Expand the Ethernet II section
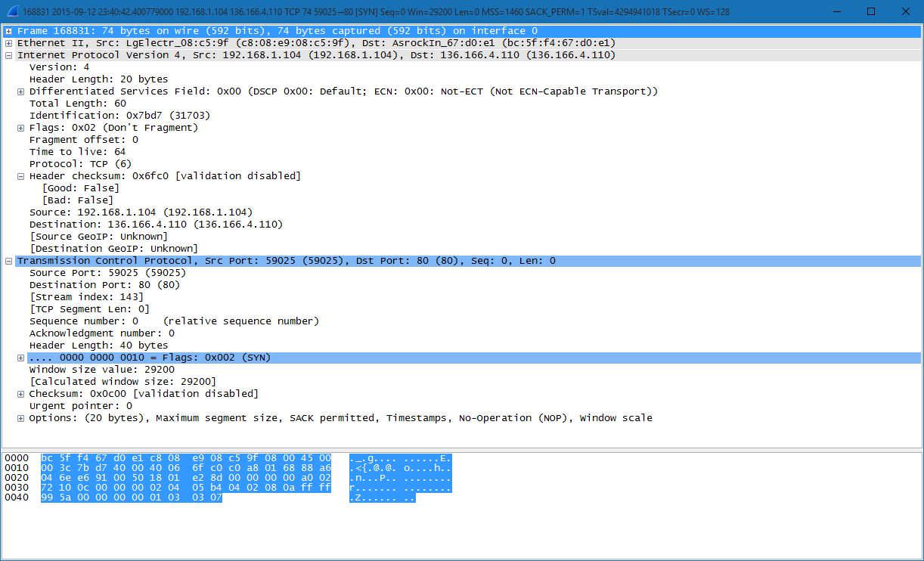 click(x=8, y=43)
